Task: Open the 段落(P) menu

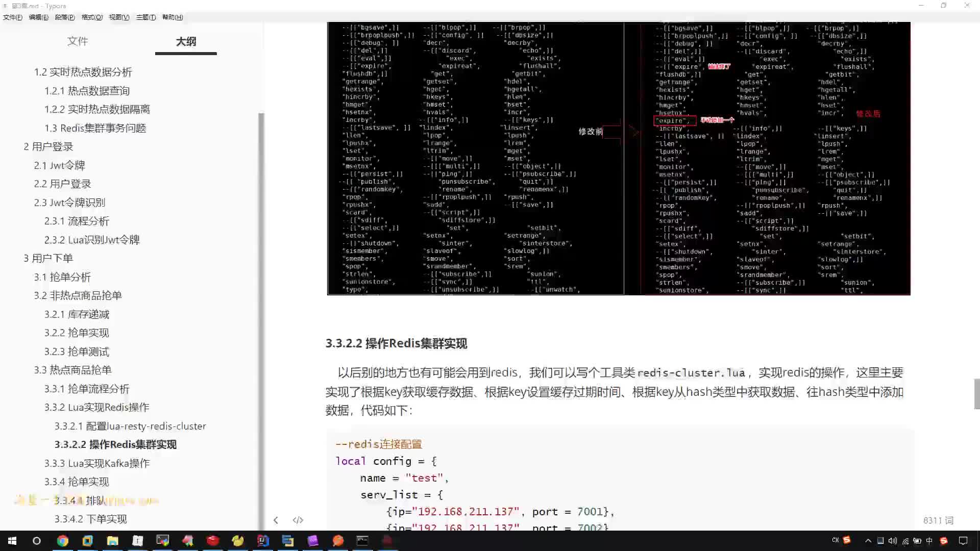Action: (65, 17)
